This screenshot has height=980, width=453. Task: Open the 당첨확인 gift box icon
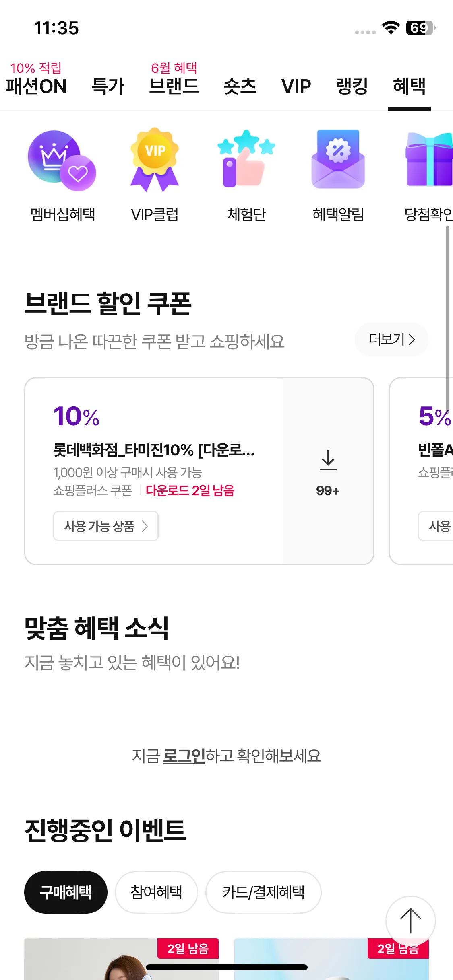[x=429, y=159]
